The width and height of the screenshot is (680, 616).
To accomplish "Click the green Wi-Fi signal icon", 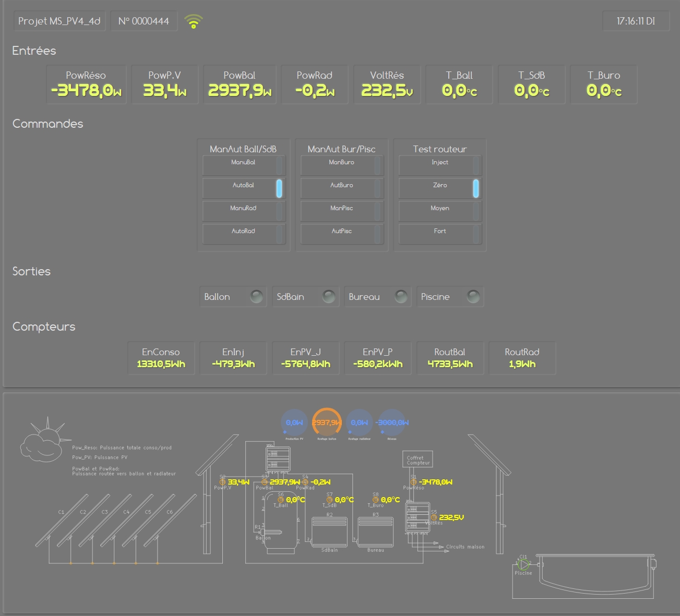I will click(x=193, y=21).
